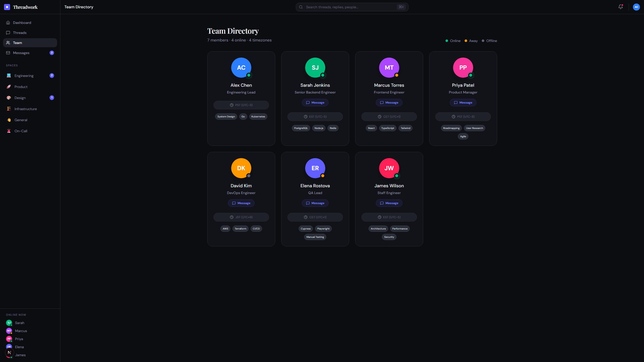Select the Design space palette icon
The width and height of the screenshot is (644, 362).
click(9, 98)
